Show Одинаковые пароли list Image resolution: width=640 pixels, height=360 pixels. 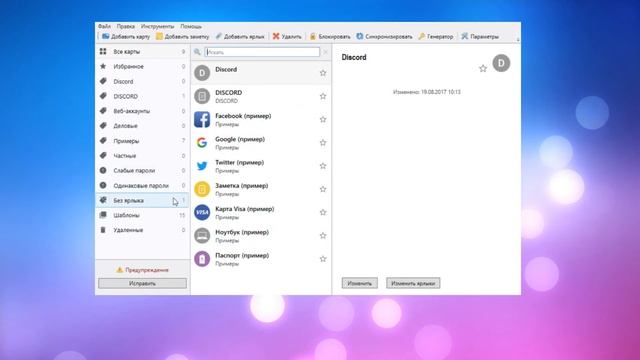point(142,185)
